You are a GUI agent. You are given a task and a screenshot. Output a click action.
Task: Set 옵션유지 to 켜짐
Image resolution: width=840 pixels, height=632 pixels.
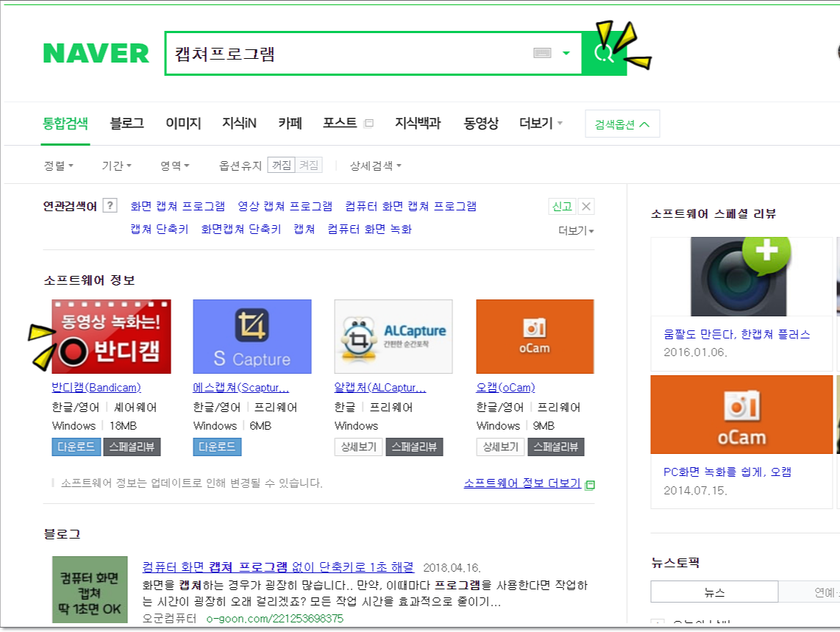click(x=309, y=165)
